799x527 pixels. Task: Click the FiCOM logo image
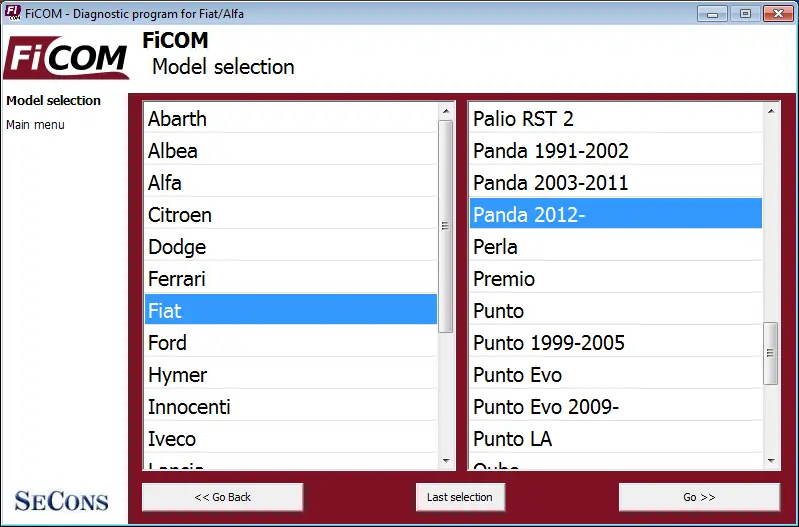click(66, 58)
